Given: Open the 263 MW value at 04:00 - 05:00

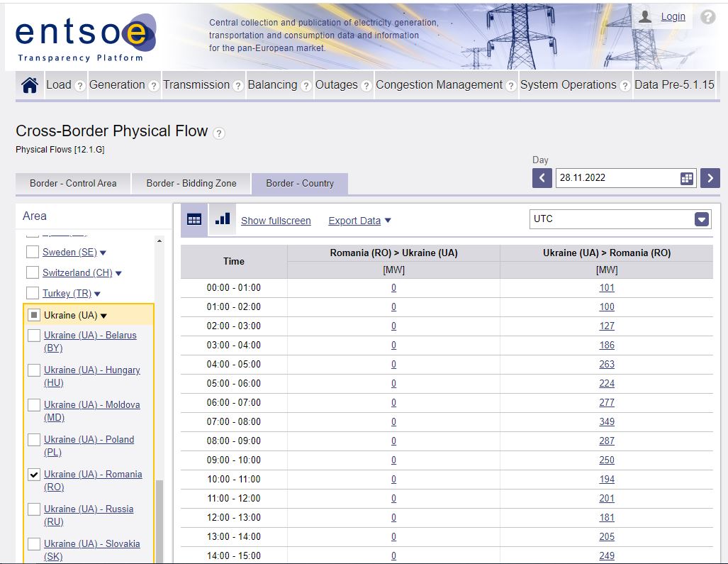Looking at the screenshot, I should tap(607, 364).
